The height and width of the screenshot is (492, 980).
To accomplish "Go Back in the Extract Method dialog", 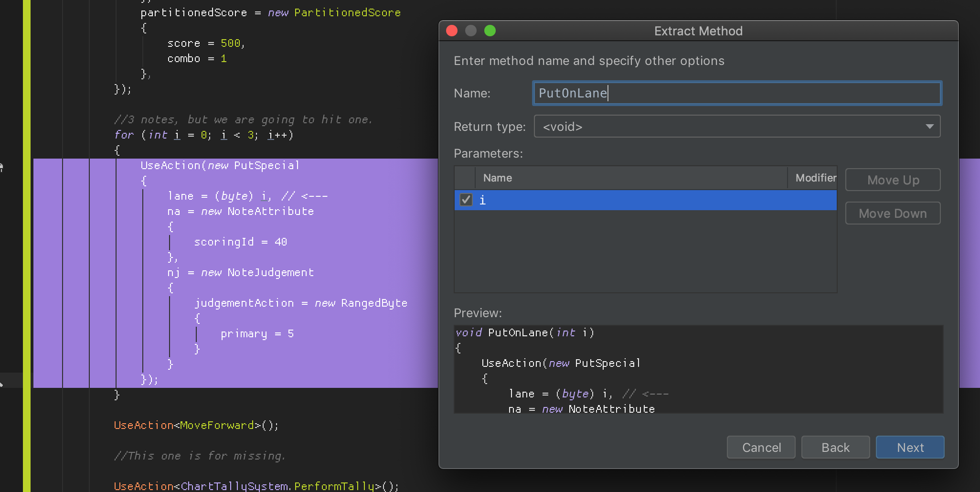I will click(835, 448).
